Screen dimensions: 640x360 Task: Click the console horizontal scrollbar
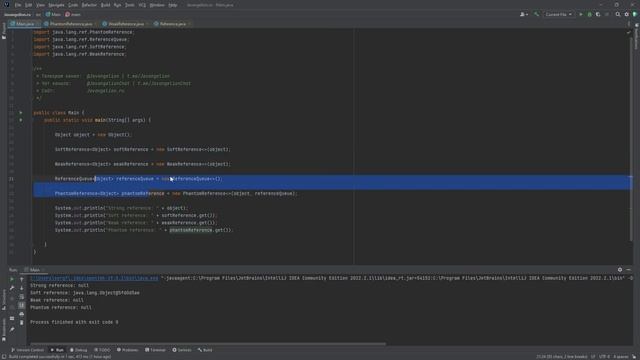[x=207, y=344]
